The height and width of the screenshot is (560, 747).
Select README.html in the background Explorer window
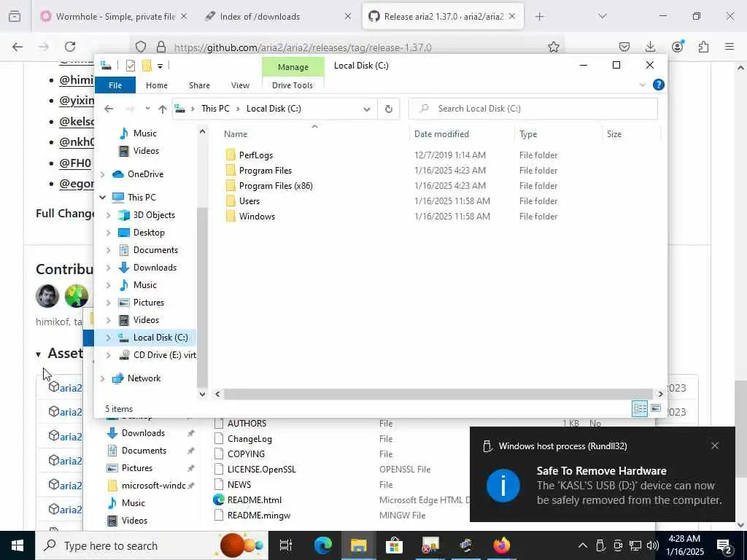(x=255, y=500)
